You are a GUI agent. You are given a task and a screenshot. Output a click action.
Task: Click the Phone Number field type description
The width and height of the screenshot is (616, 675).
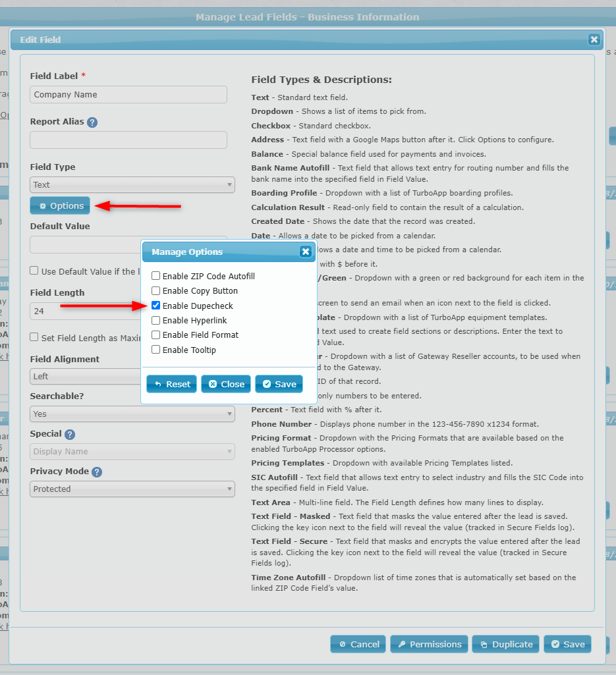click(395, 424)
